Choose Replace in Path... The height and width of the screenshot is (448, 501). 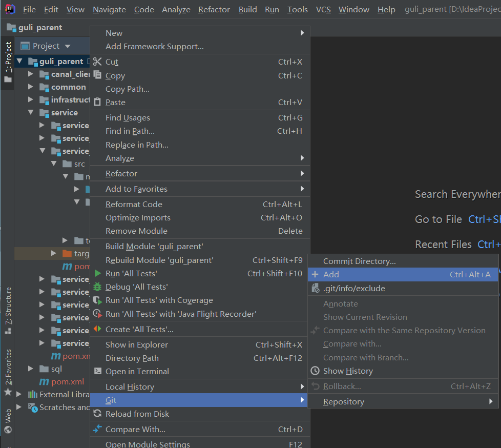[x=200, y=145]
